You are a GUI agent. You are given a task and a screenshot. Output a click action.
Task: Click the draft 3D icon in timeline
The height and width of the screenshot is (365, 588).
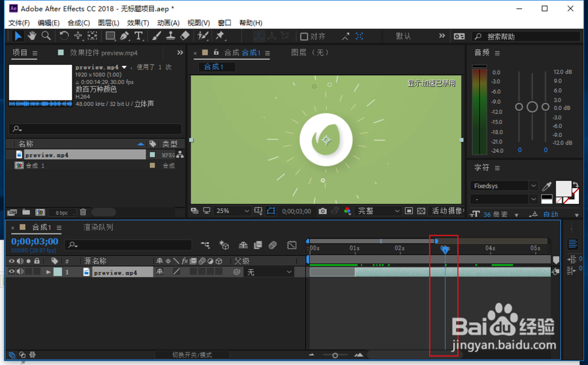[x=224, y=245]
